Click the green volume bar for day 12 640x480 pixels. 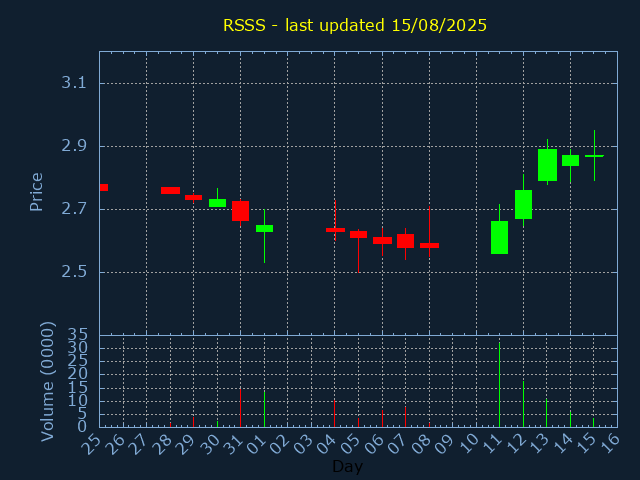click(523, 404)
